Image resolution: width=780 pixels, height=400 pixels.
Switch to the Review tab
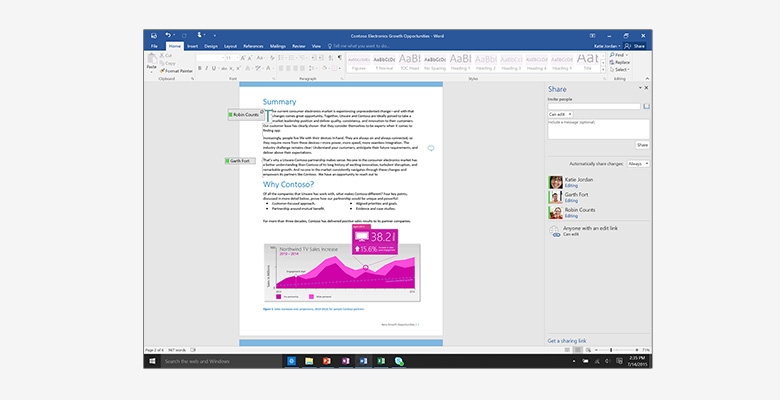298,46
